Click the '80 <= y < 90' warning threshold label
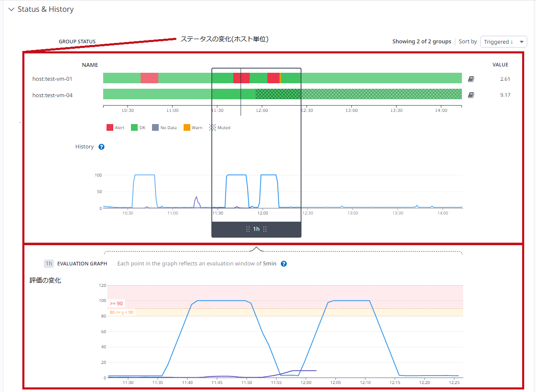Viewport: 536px width, 392px height. (121, 313)
